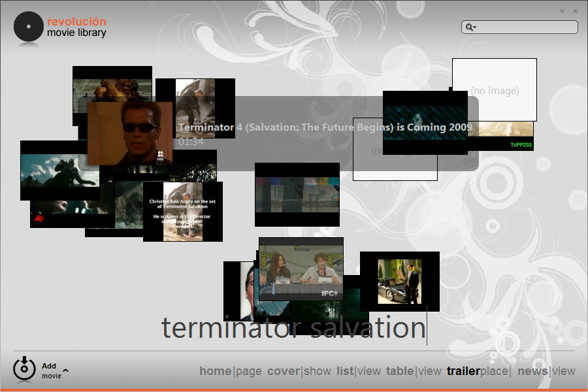Viewport: 588px width, 392px height.
Task: Open the Arnold sunglasses trailer thumbnail
Action: point(130,133)
